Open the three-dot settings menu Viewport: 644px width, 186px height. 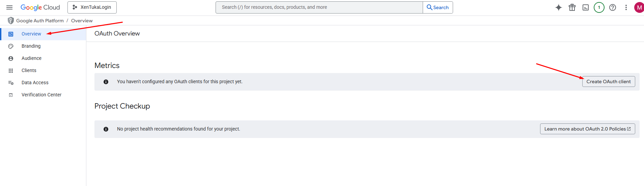pos(626,7)
